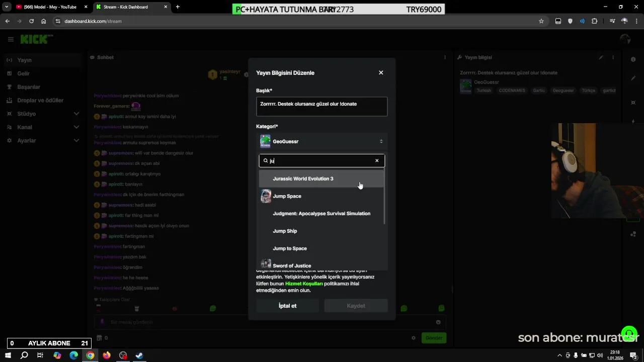Open the tab search dropdown
The image size is (644, 362).
[7, 7]
